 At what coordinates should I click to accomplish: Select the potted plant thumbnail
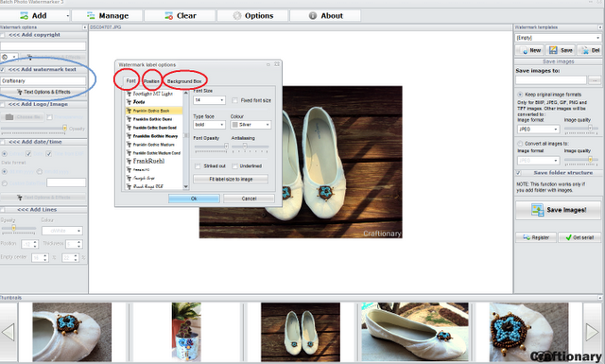[186, 332]
